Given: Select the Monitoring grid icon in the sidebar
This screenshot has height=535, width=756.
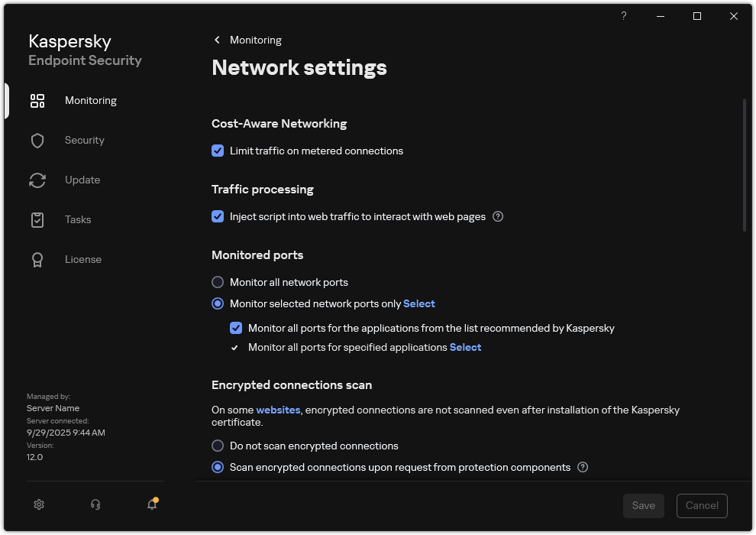Looking at the screenshot, I should coord(37,100).
